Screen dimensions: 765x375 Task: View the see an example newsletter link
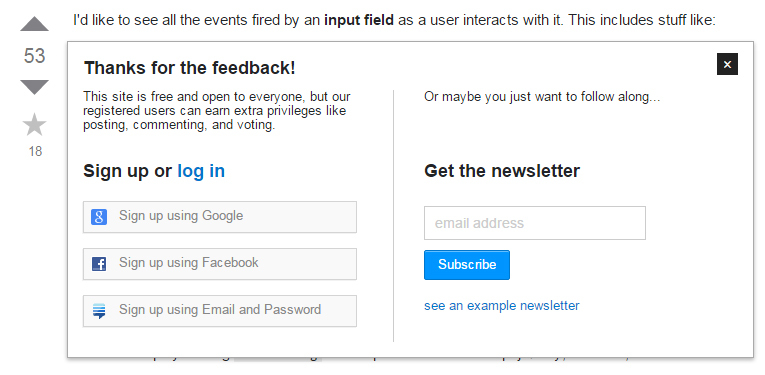click(x=502, y=306)
